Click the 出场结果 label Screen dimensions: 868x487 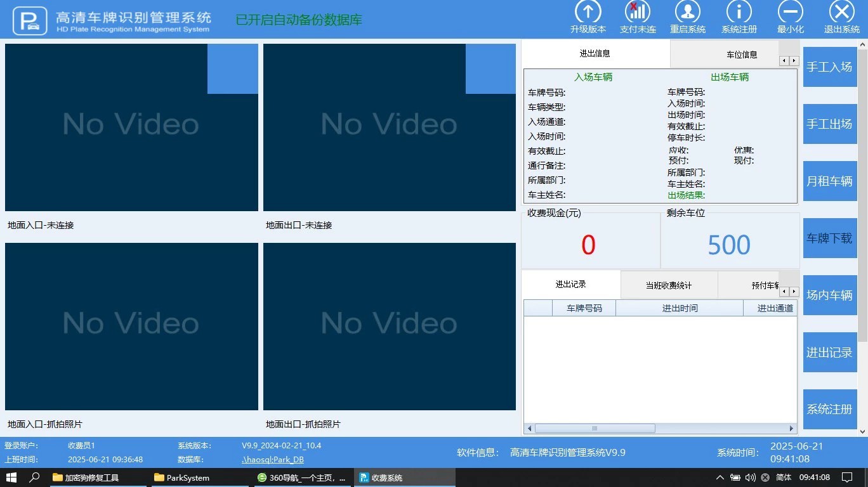[x=687, y=195]
